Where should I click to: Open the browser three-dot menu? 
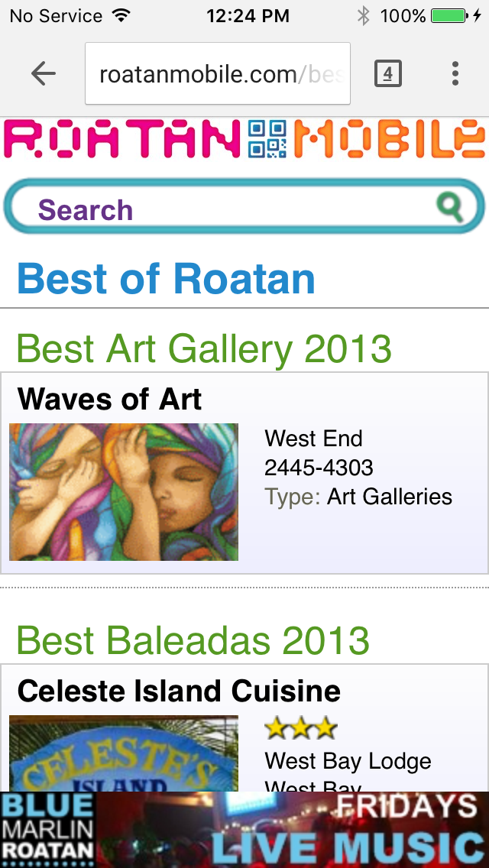(455, 73)
